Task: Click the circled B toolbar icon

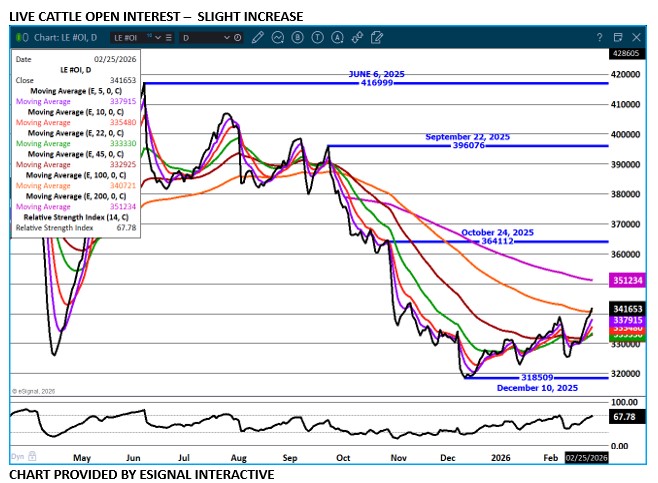Action: (x=298, y=38)
